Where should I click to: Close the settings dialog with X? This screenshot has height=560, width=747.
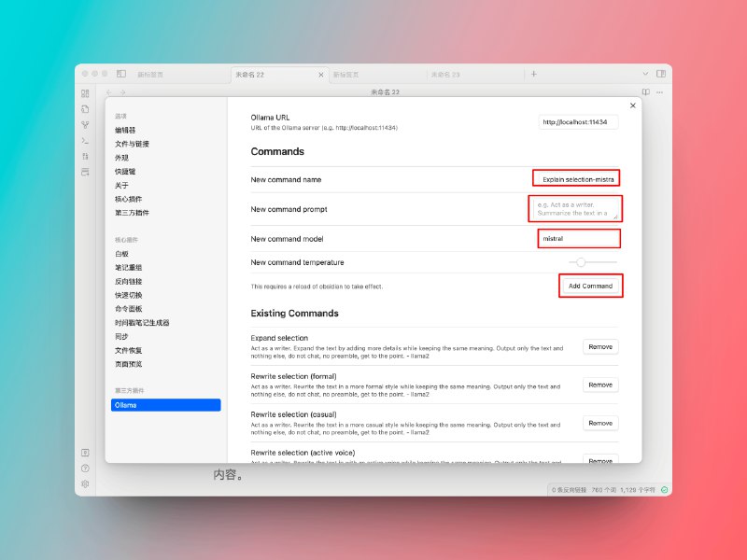(633, 105)
